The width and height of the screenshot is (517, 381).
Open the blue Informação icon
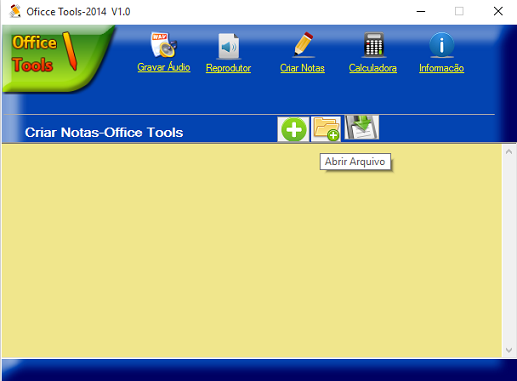(x=441, y=45)
